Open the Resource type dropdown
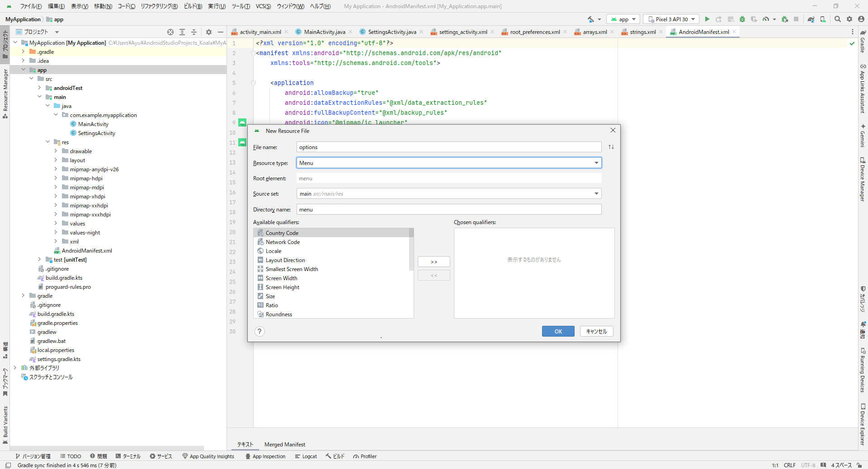 coord(449,163)
